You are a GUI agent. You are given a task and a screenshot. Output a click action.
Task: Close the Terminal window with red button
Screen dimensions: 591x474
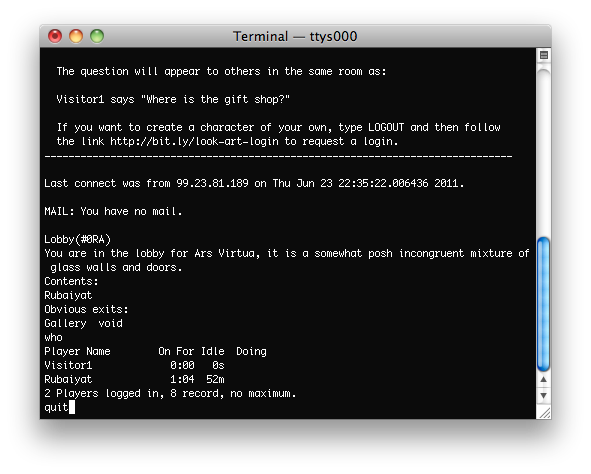55,37
